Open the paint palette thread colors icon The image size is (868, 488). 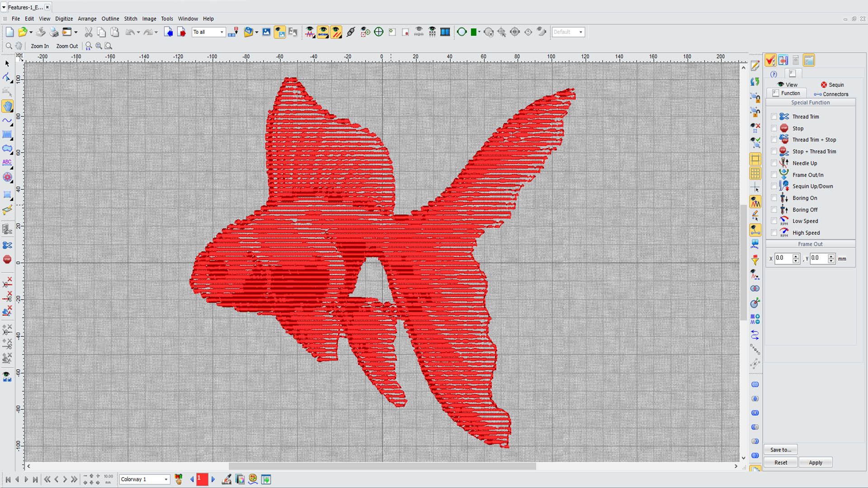[x=253, y=479]
